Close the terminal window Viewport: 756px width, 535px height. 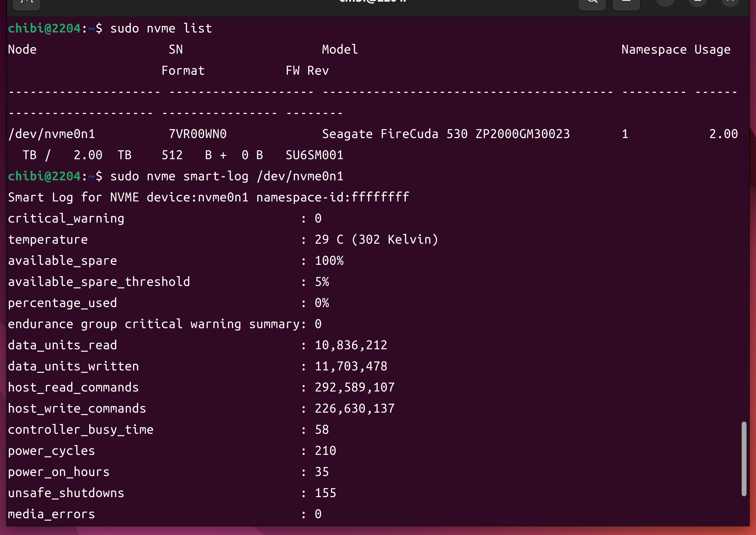(x=730, y=3)
